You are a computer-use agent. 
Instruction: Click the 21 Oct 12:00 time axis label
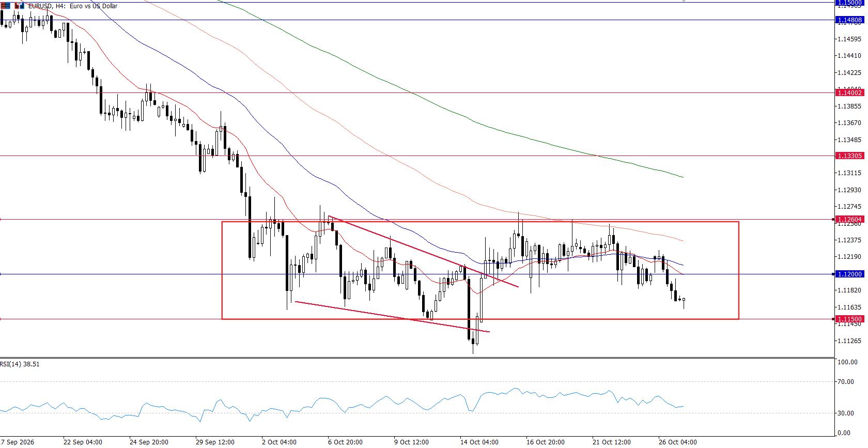click(612, 442)
